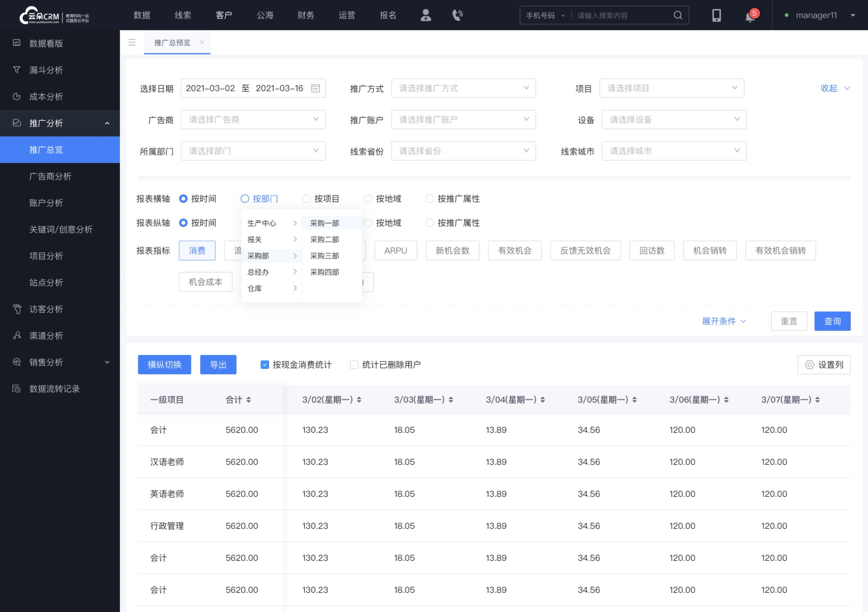The height and width of the screenshot is (612, 868).
Task: Switch to 广告商分析 tab in sidebar
Action: [50, 176]
